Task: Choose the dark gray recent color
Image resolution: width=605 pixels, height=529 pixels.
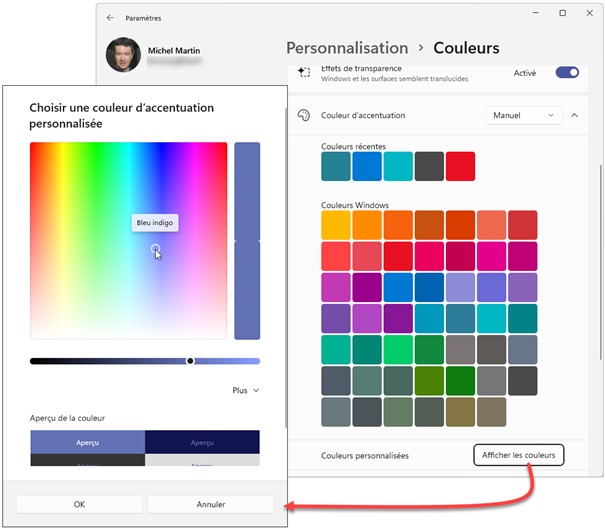Action: click(x=429, y=167)
